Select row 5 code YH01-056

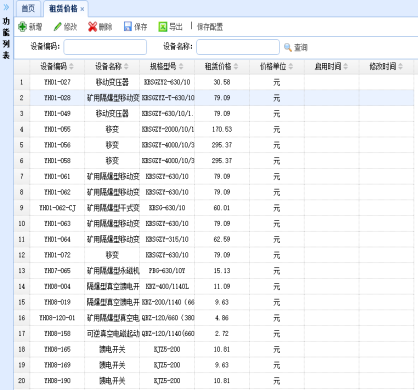pyautogui.click(x=57, y=145)
